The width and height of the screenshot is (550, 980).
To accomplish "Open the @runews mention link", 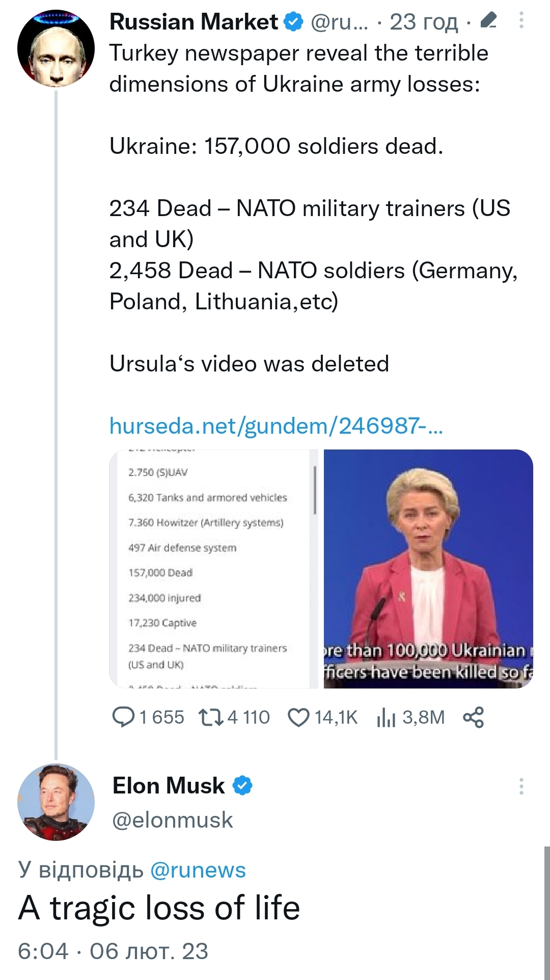I will (198, 870).
